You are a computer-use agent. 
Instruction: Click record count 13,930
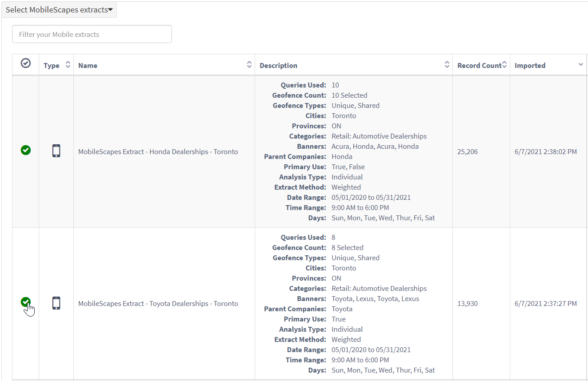(468, 303)
